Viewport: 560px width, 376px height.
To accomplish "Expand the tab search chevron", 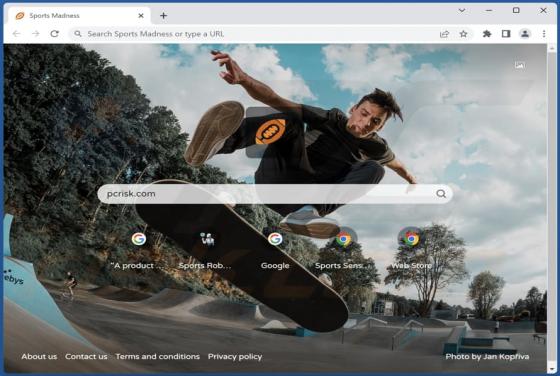I will (462, 10).
